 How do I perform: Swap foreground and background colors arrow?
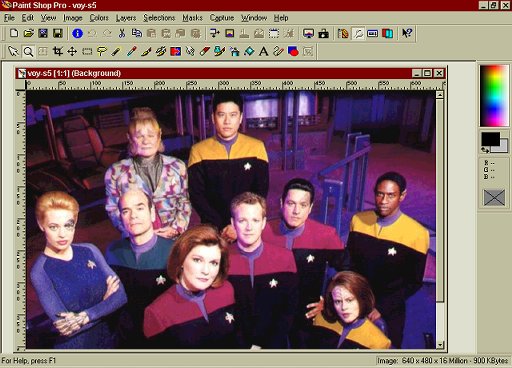[485, 150]
